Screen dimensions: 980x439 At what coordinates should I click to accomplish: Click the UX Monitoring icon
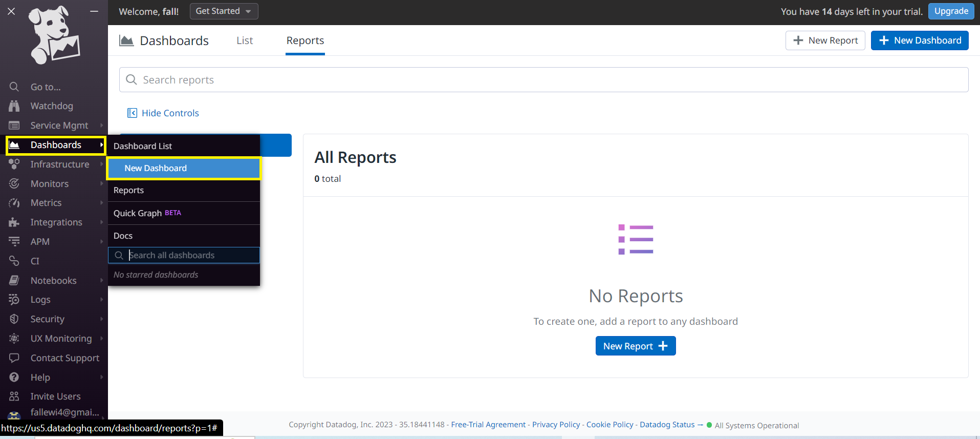[14, 338]
